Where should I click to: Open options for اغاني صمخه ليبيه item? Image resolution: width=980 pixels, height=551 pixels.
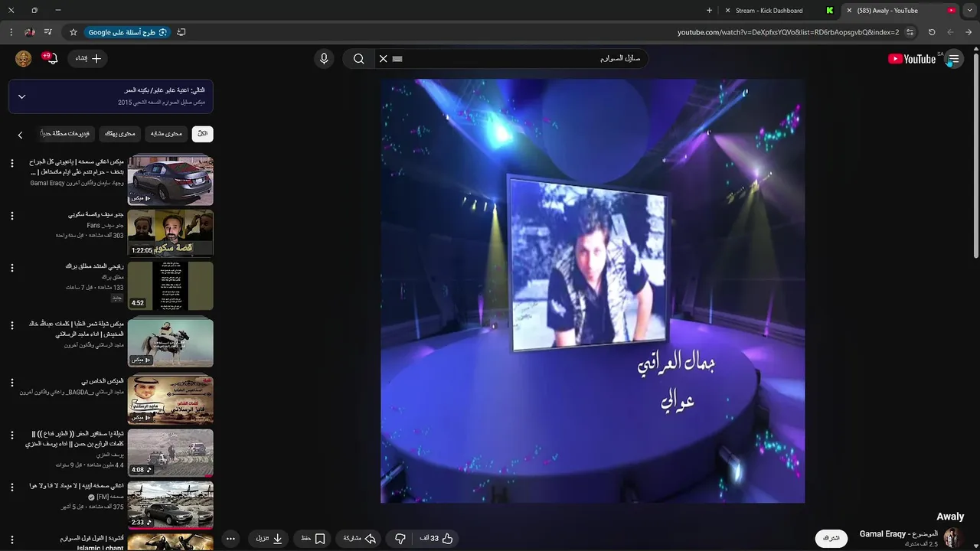point(11,487)
